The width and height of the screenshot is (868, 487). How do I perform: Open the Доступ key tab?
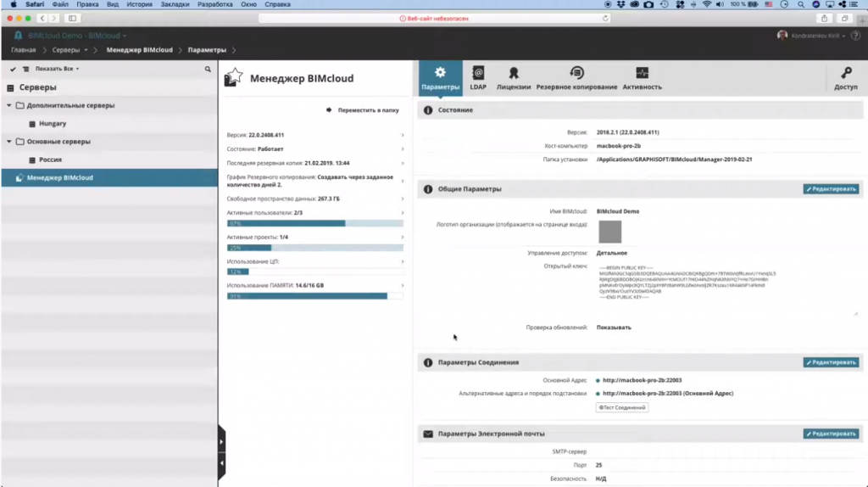coord(845,78)
